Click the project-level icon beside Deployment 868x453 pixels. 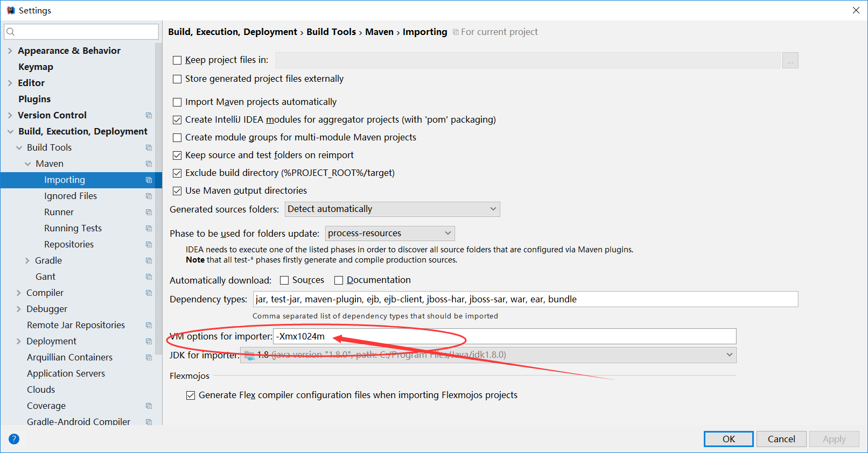click(149, 341)
